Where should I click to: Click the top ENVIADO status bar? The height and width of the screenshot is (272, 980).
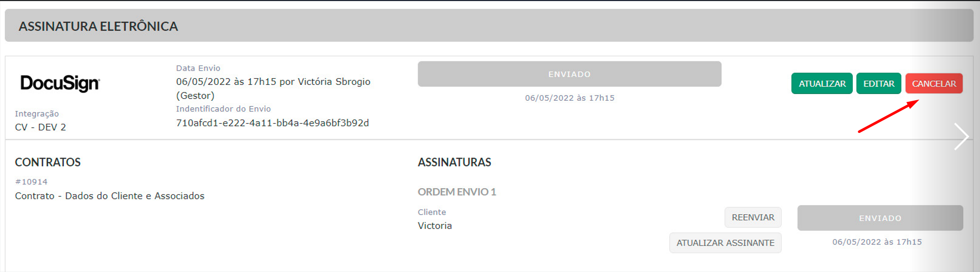tap(569, 74)
